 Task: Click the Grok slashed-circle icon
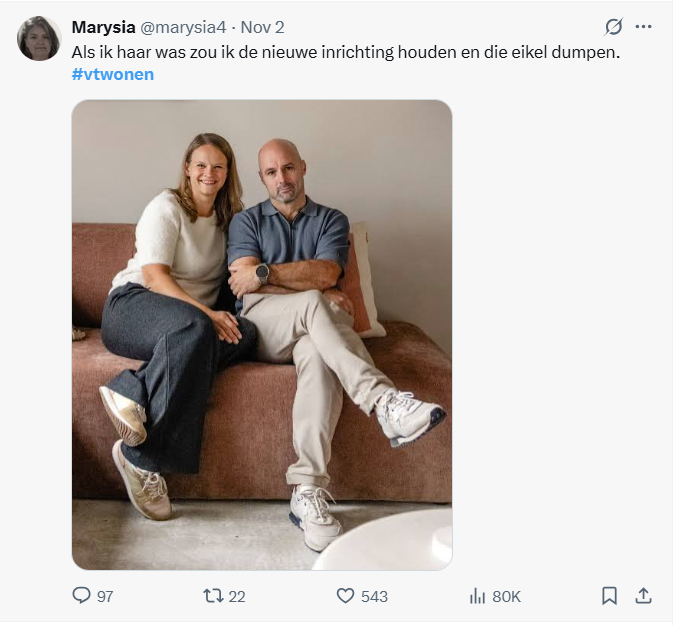[614, 27]
